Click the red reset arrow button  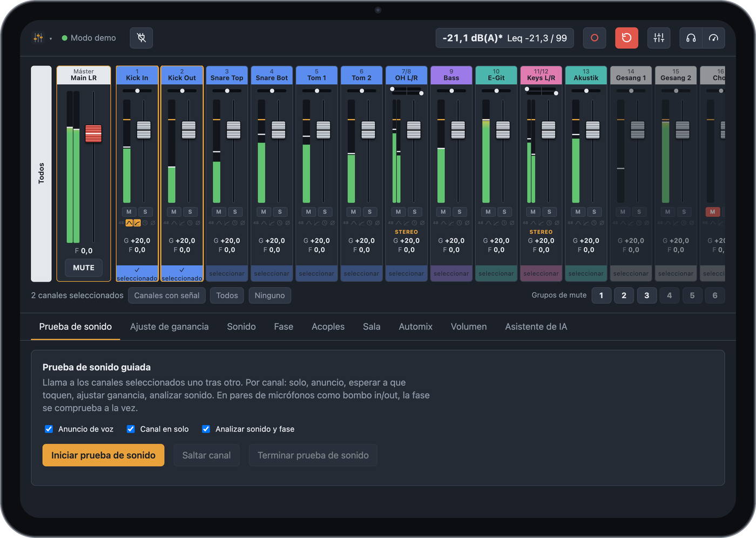pyautogui.click(x=626, y=38)
